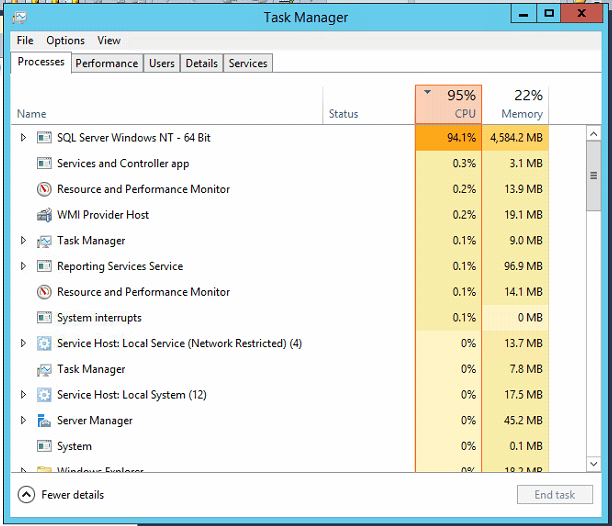Click Resource and Performance Monitor icon at 14.1 MB
The height and width of the screenshot is (526, 612).
coord(44,292)
